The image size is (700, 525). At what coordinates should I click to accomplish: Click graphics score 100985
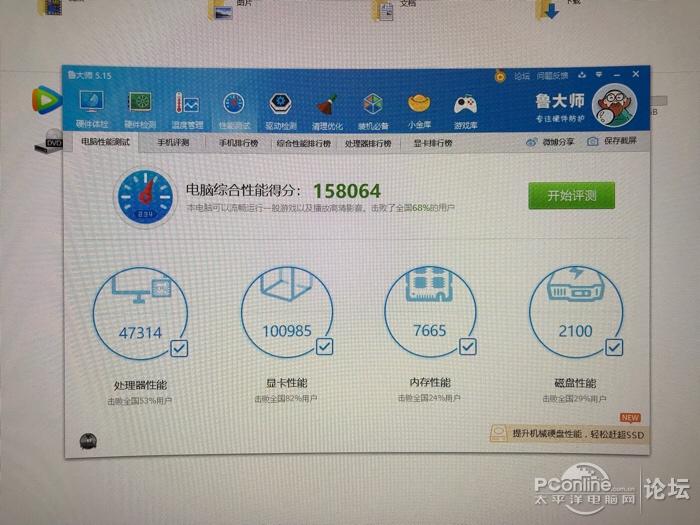click(x=287, y=331)
